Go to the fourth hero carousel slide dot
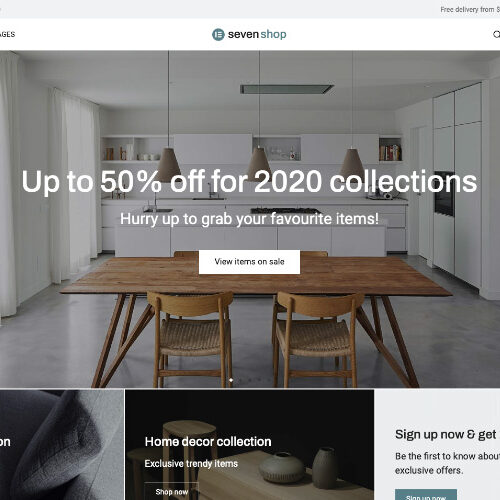The height and width of the screenshot is (500, 500). tap(259, 380)
